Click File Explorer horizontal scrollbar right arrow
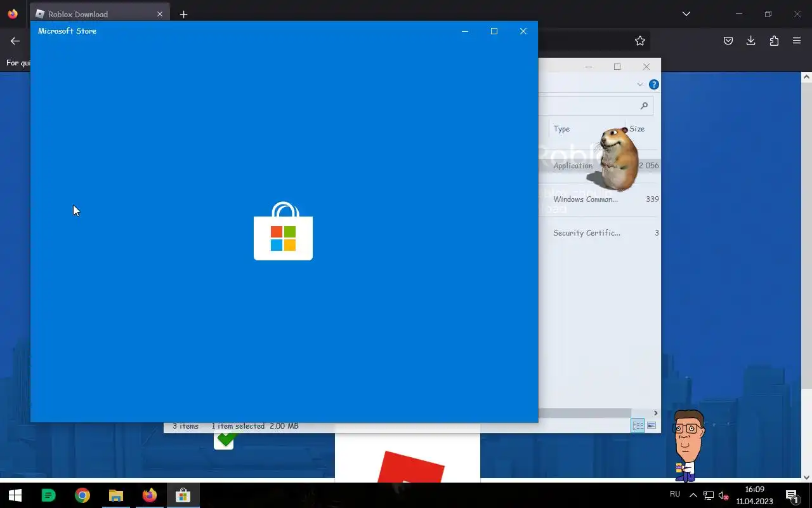Viewport: 812px width, 508px height. 655,413
